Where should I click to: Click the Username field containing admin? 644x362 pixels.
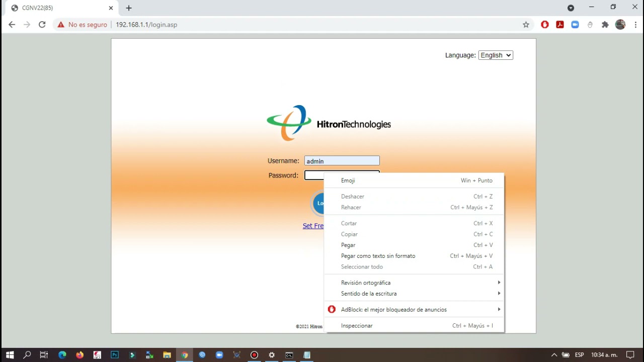(342, 161)
